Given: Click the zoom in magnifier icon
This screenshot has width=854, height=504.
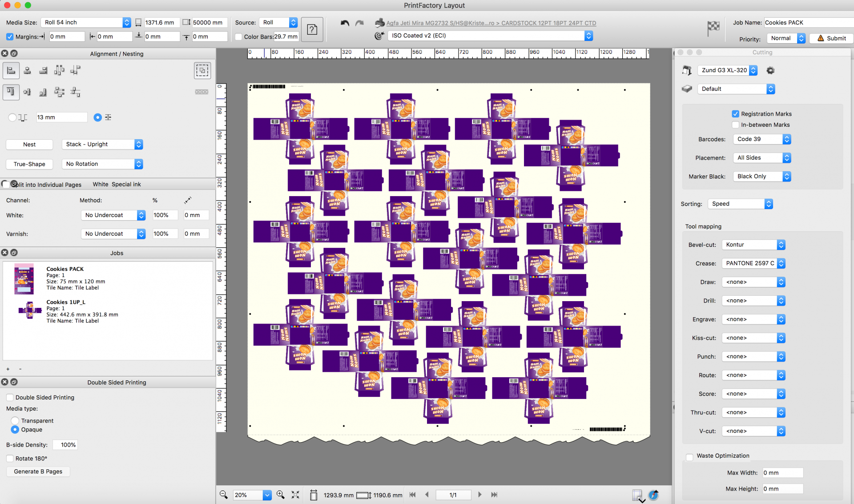Looking at the screenshot, I should (281, 495).
